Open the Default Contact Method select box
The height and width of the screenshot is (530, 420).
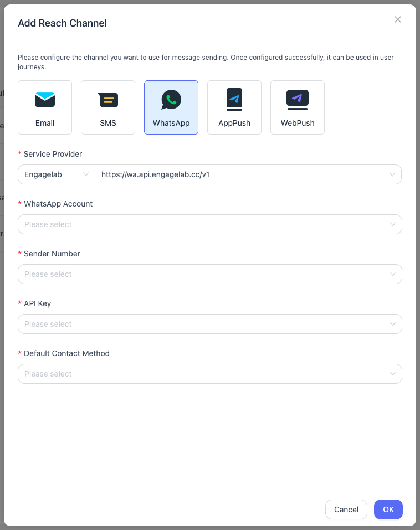[209, 374]
